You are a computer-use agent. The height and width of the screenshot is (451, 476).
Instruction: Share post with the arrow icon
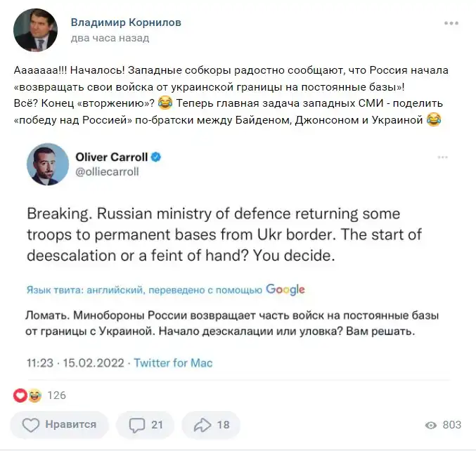pyautogui.click(x=202, y=425)
